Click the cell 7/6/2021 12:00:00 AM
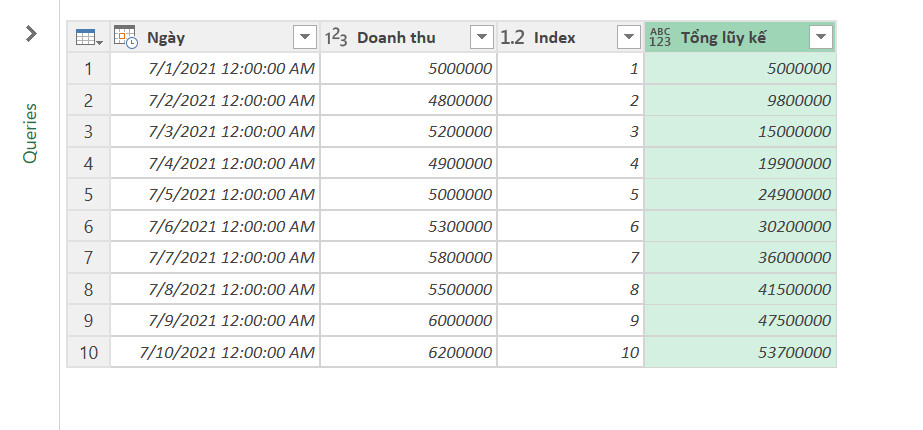This screenshot has height=430, width=923. [215, 226]
